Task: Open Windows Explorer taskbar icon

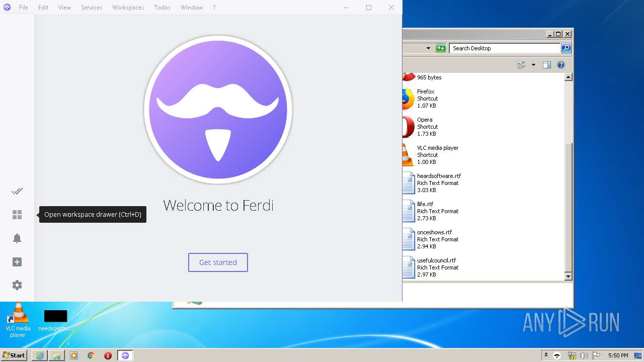Action: click(x=57, y=355)
